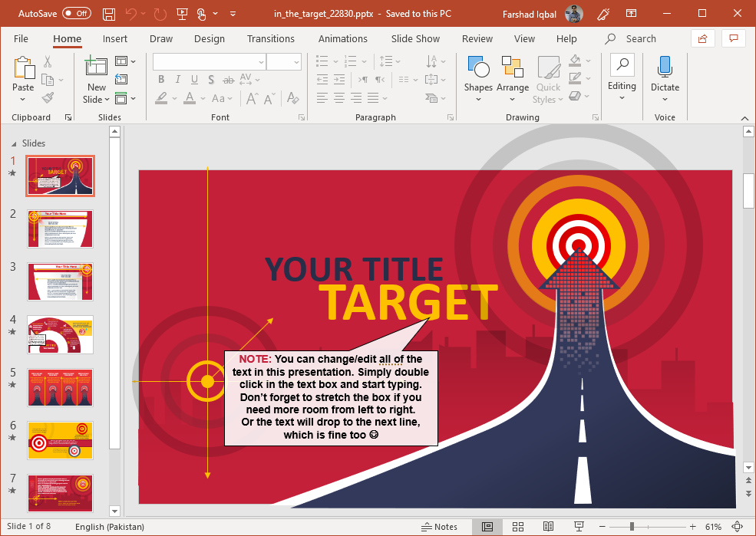The width and height of the screenshot is (756, 536).
Task: Click English (Pakistan) language indicator
Action: point(109,527)
